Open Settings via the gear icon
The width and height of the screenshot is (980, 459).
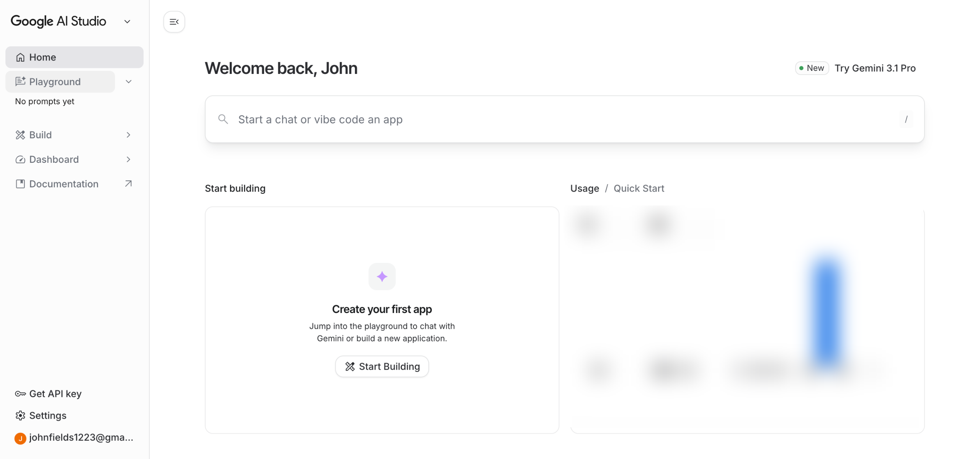tap(20, 415)
